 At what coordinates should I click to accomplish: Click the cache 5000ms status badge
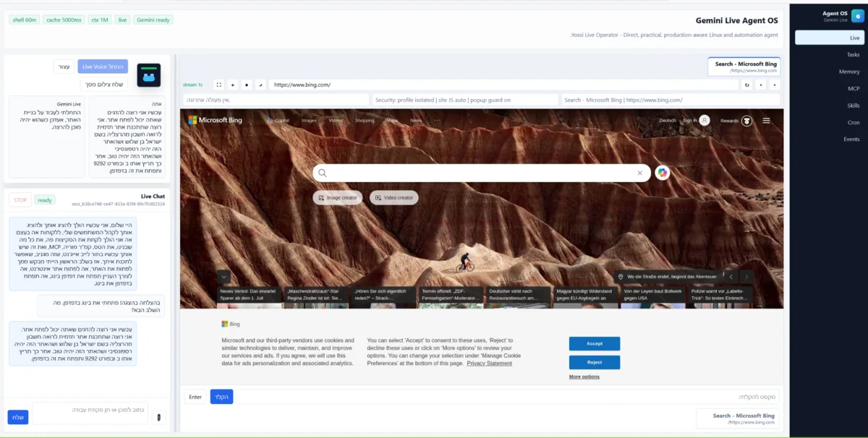(x=64, y=20)
